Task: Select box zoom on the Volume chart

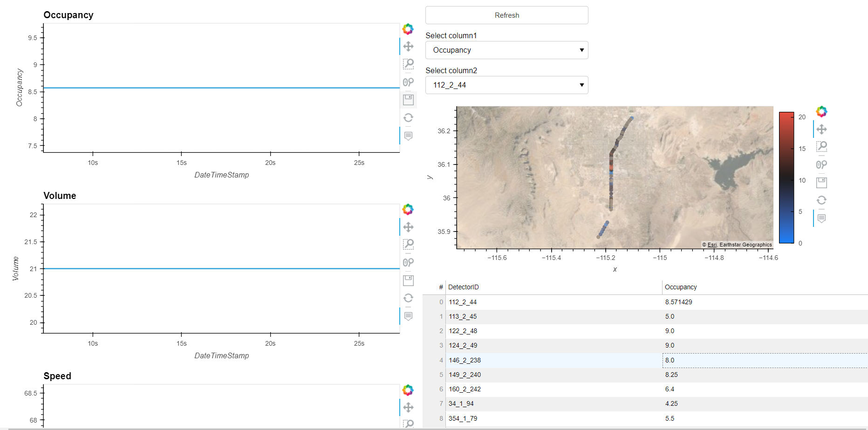Action: coord(409,244)
